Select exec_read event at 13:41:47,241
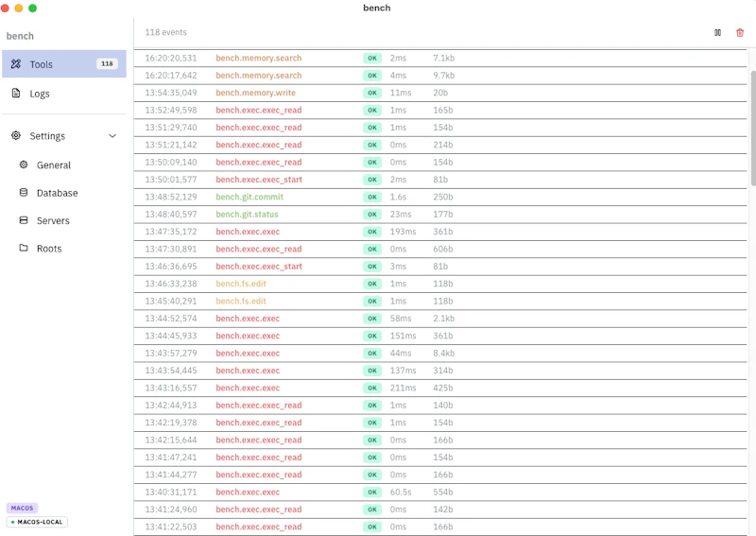 pyautogui.click(x=440, y=458)
